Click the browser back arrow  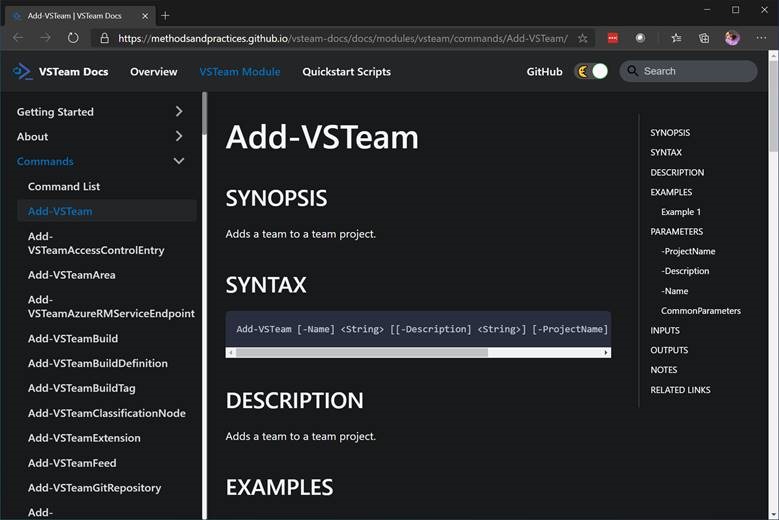[x=18, y=38]
